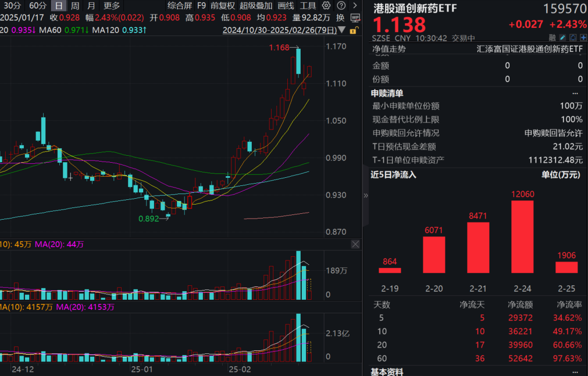Close the volume indicator panel

[x=355, y=244]
